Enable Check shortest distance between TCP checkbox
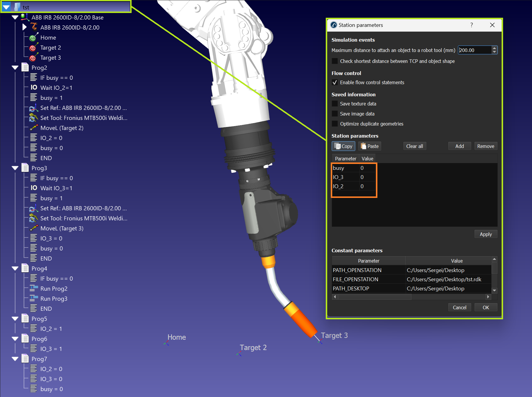The height and width of the screenshot is (397, 532). pyautogui.click(x=335, y=61)
